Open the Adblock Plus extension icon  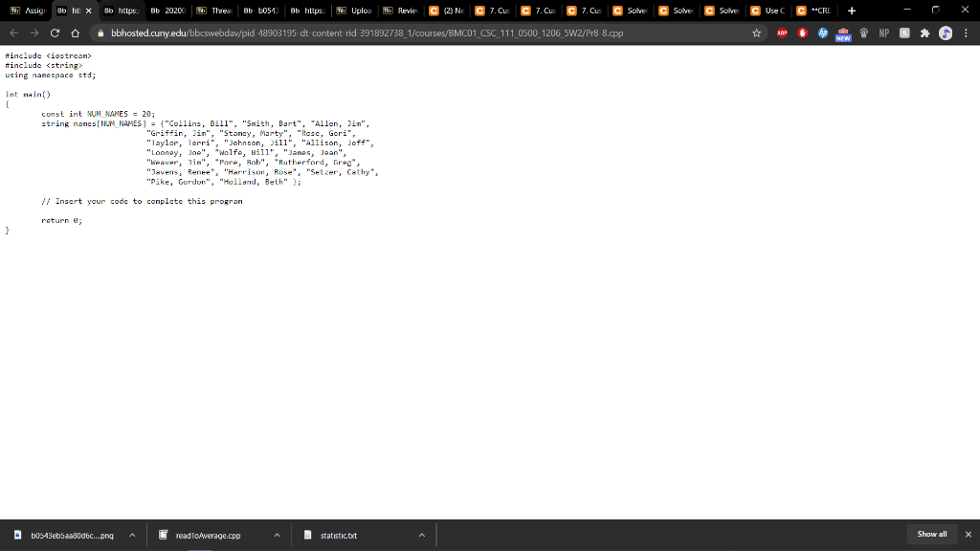(782, 32)
